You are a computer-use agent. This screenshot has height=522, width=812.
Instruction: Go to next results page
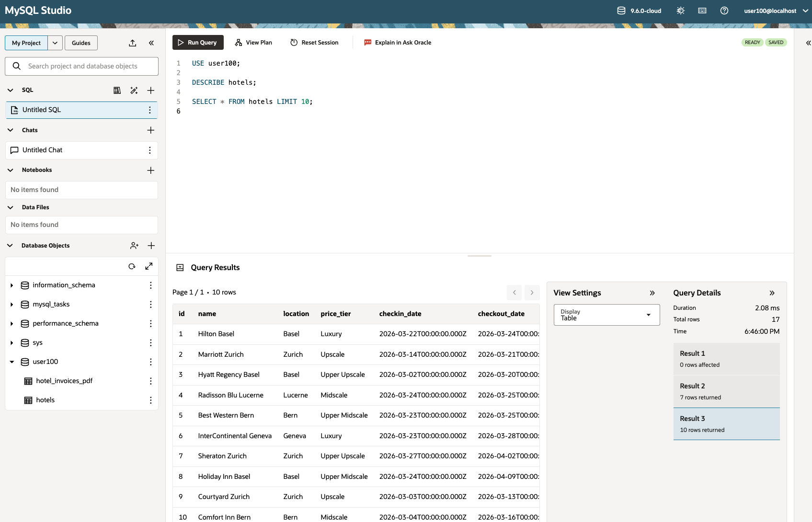532,293
